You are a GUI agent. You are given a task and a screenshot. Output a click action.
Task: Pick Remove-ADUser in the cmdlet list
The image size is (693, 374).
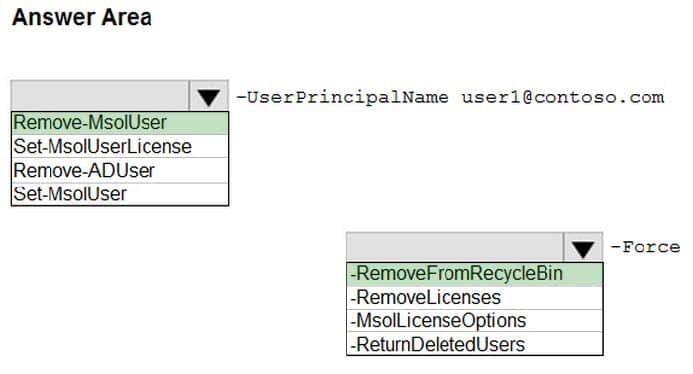[120, 170]
